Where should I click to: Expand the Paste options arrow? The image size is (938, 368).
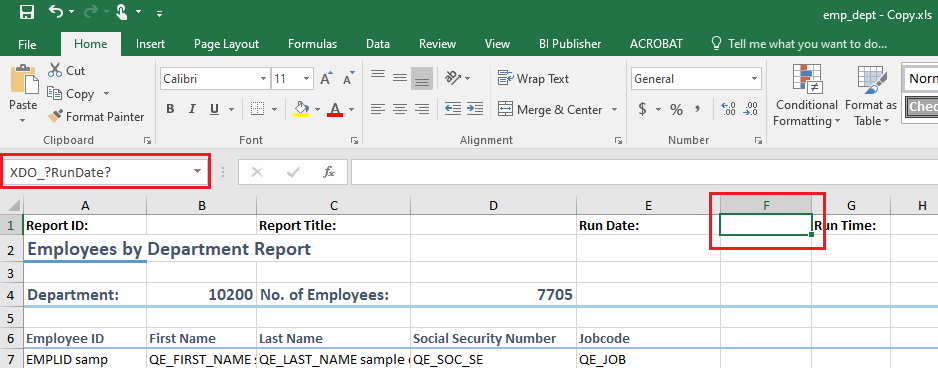click(x=23, y=120)
